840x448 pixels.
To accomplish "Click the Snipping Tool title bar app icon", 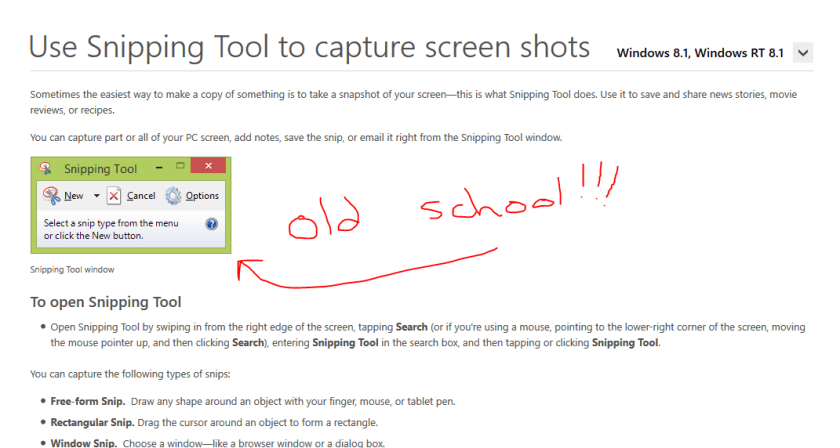I will pos(46,168).
